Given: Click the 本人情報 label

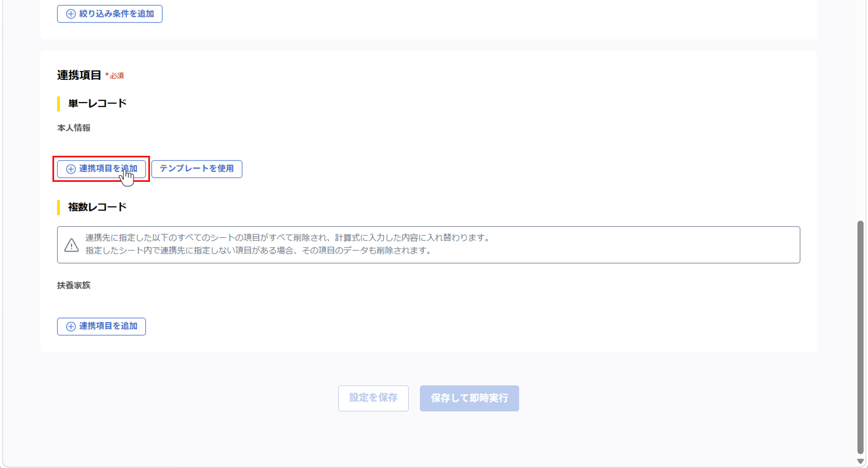Looking at the screenshot, I should [x=74, y=128].
